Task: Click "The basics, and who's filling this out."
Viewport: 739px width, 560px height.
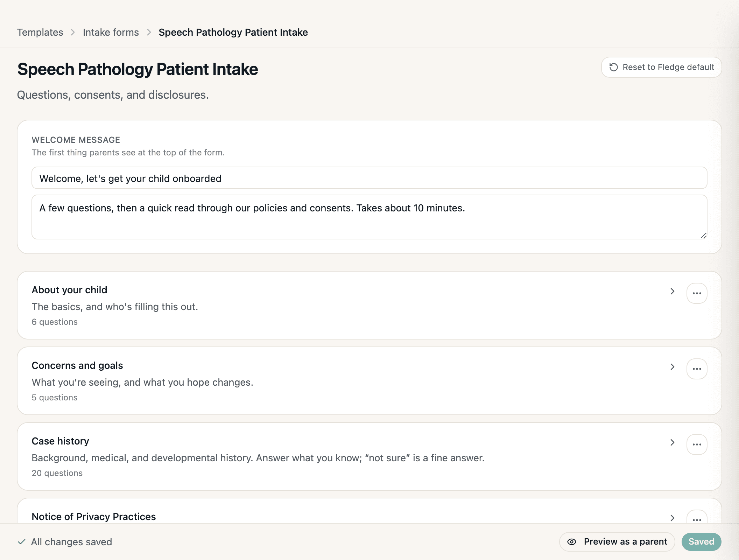Action: [115, 307]
